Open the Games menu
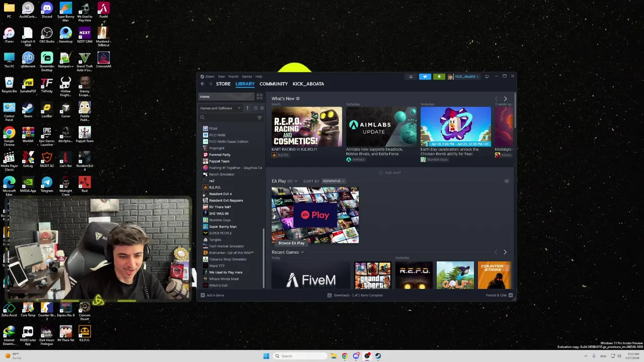 pyautogui.click(x=247, y=76)
